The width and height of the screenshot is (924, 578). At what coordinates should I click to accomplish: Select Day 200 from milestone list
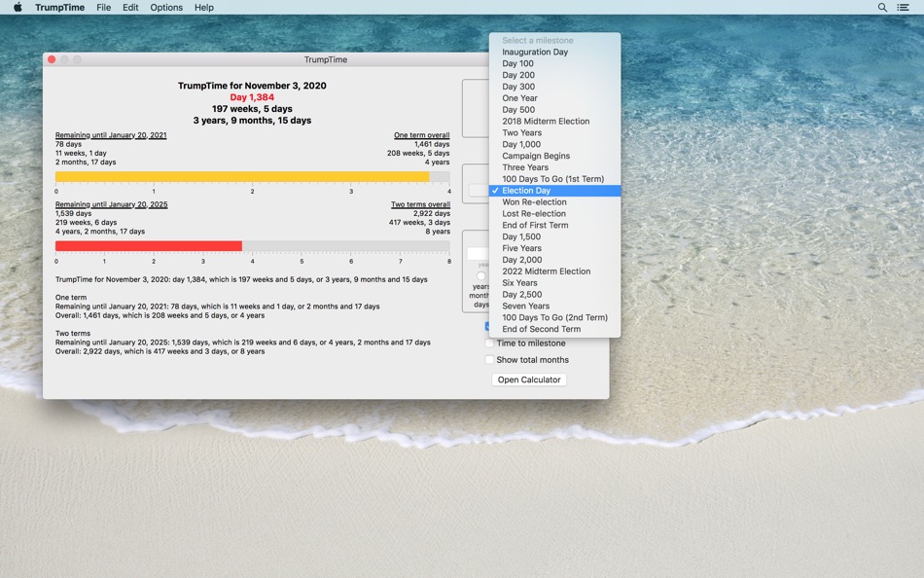coord(554,75)
